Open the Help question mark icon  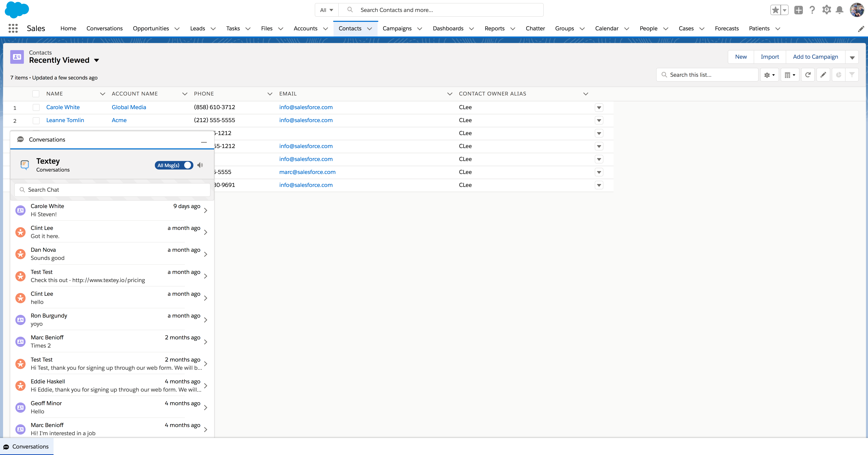coord(812,10)
